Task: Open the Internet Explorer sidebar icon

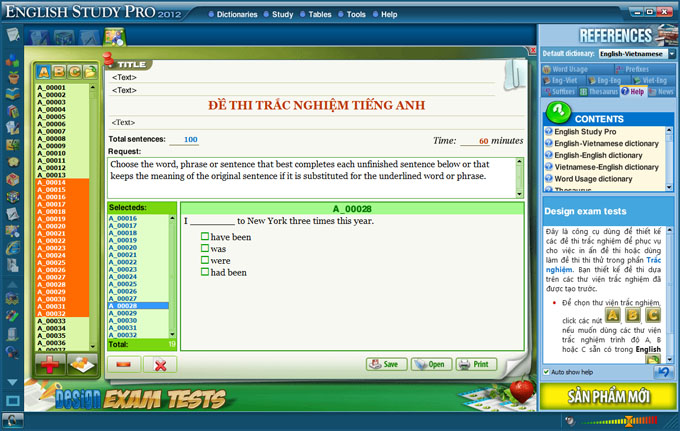Action: [x=13, y=248]
